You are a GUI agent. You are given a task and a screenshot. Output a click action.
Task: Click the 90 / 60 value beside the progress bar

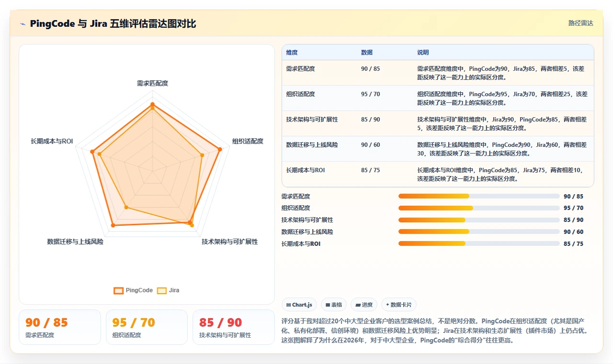click(573, 232)
